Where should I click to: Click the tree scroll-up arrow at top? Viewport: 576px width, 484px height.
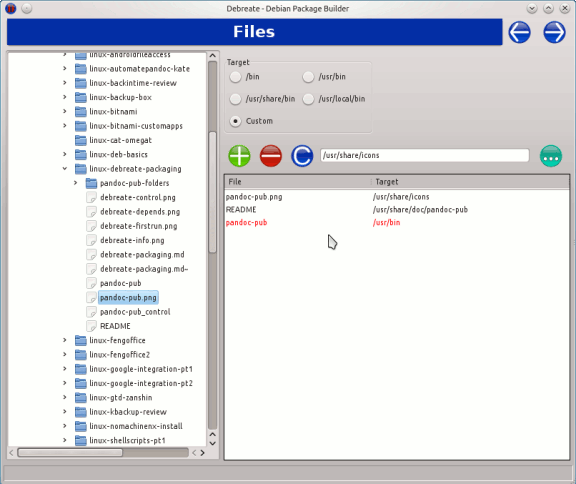click(212, 55)
